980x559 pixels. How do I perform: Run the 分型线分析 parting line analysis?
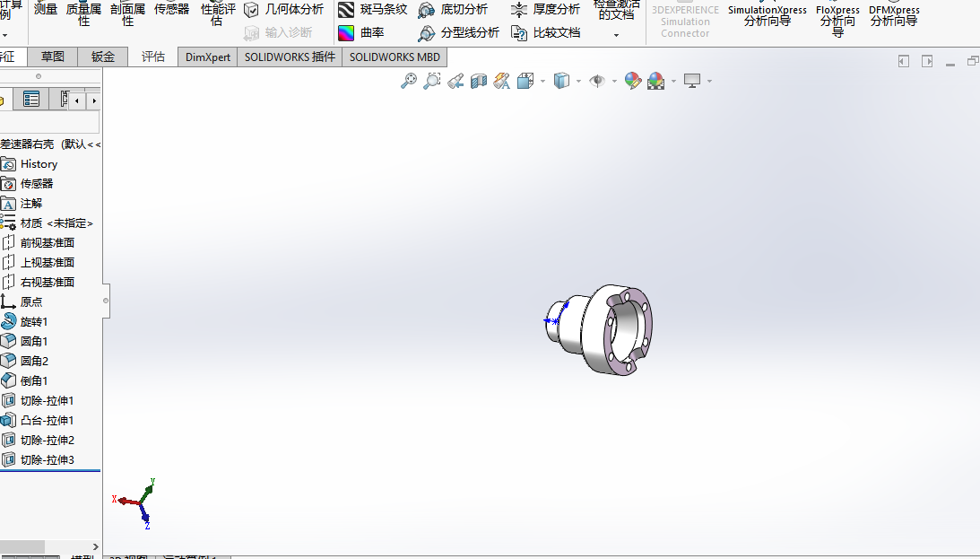point(459,32)
